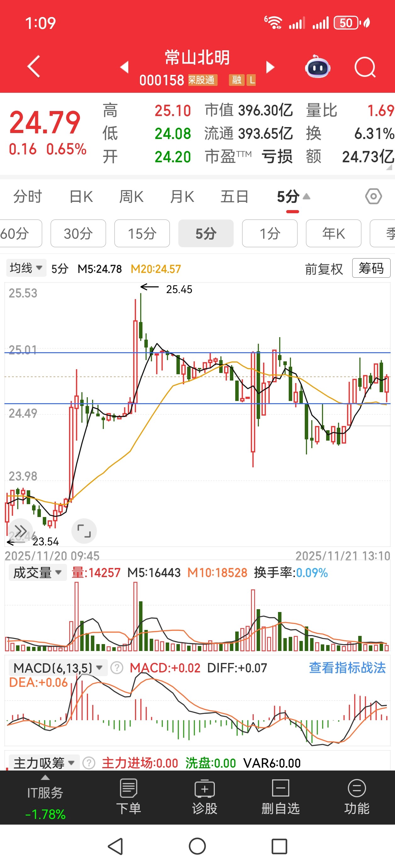Open the AI robot assistant icon
This screenshot has height=868, width=395.
[317, 67]
